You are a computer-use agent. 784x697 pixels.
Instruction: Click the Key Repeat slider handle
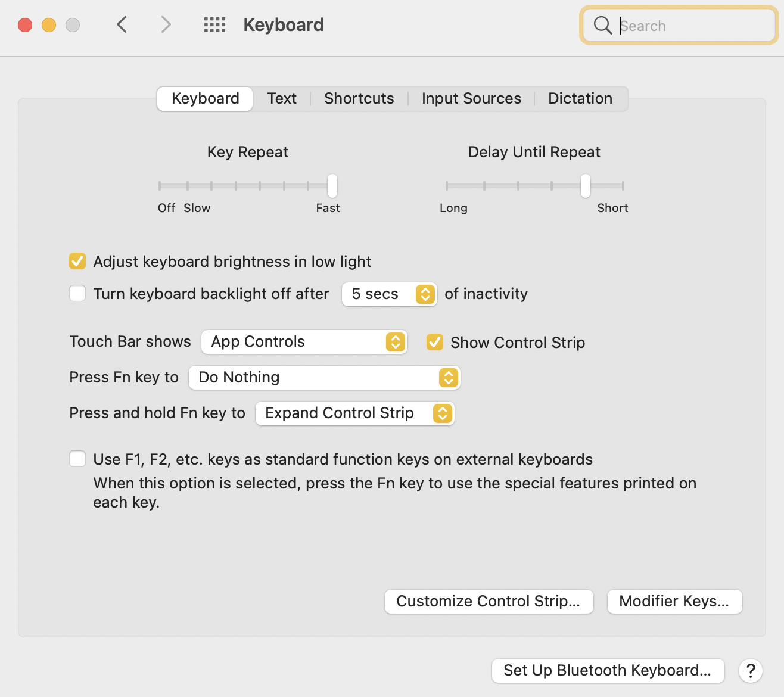(332, 186)
